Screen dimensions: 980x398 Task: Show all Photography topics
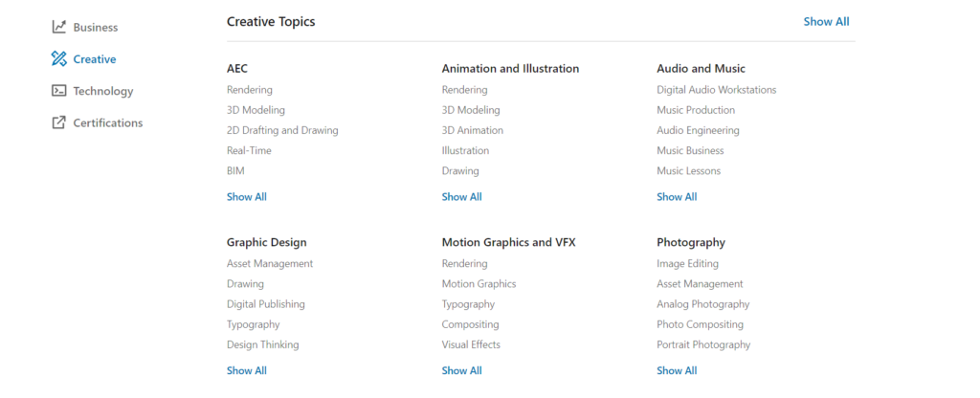point(677,370)
